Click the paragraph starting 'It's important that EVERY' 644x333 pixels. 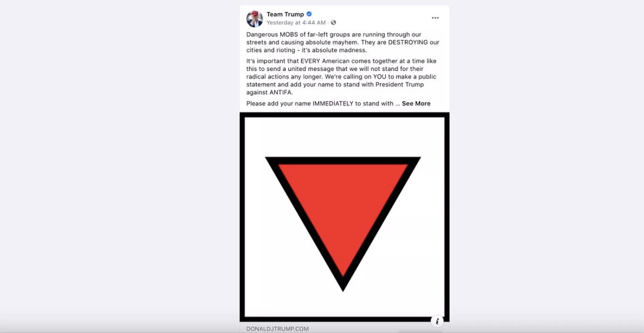tap(342, 77)
